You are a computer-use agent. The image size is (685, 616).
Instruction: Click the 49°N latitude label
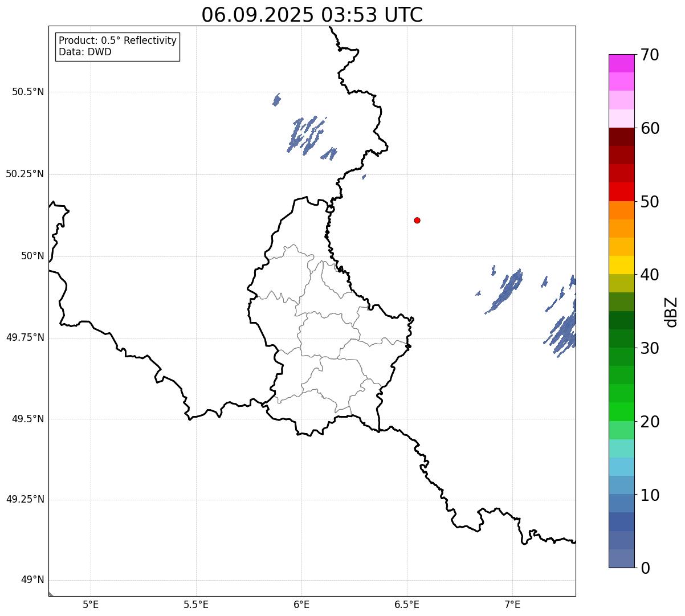(32, 580)
